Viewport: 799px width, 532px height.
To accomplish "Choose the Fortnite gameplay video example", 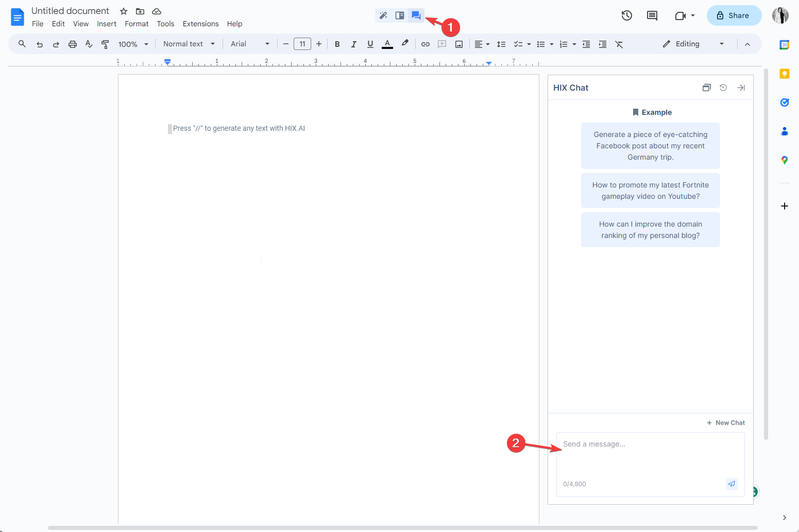I will point(651,191).
